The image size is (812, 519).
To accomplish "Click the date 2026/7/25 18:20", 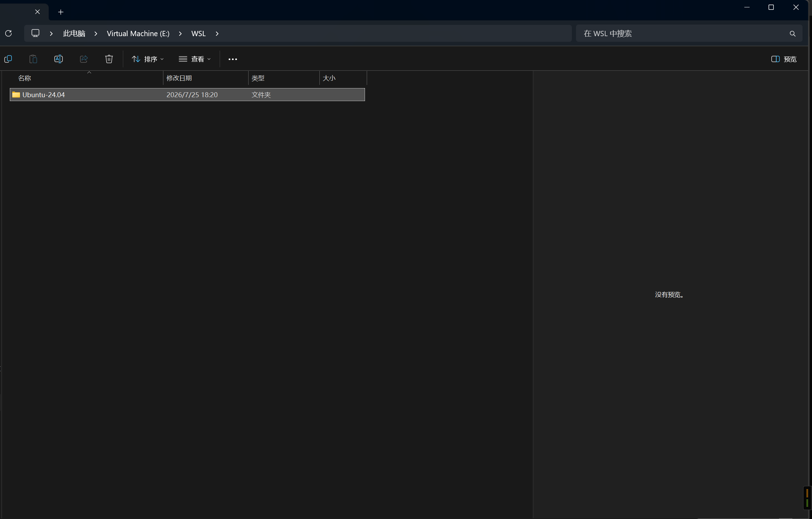I will tap(192, 95).
